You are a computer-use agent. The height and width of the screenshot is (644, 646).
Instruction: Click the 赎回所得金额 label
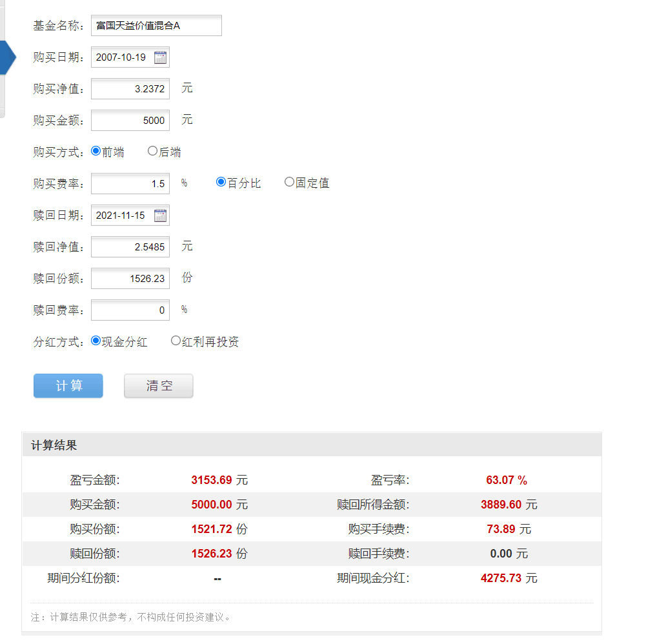[373, 505]
